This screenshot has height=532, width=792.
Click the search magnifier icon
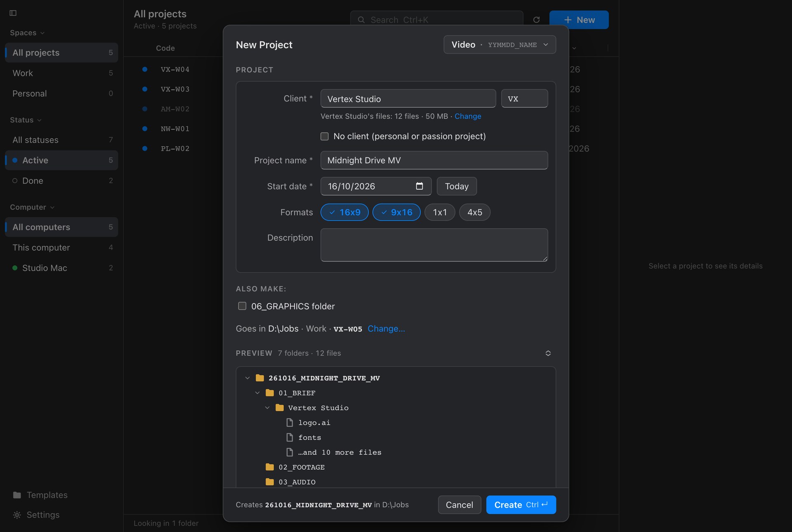(361, 20)
